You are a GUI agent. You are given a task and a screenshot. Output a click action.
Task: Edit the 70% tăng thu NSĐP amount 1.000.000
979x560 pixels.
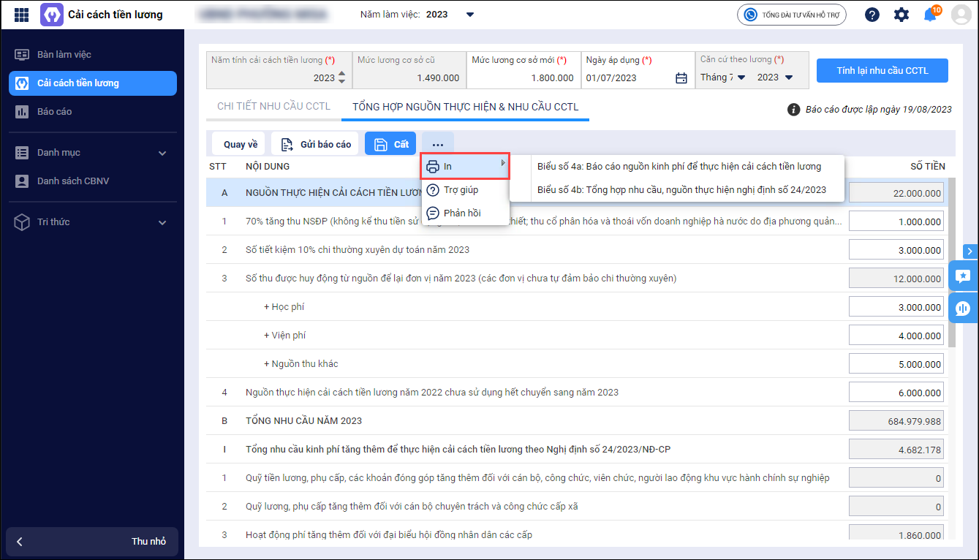(896, 222)
